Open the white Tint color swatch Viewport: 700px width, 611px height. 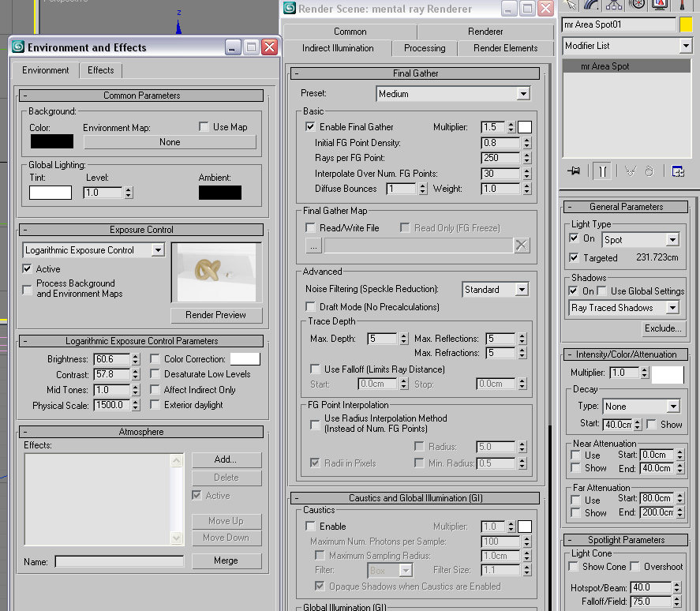[x=51, y=193]
